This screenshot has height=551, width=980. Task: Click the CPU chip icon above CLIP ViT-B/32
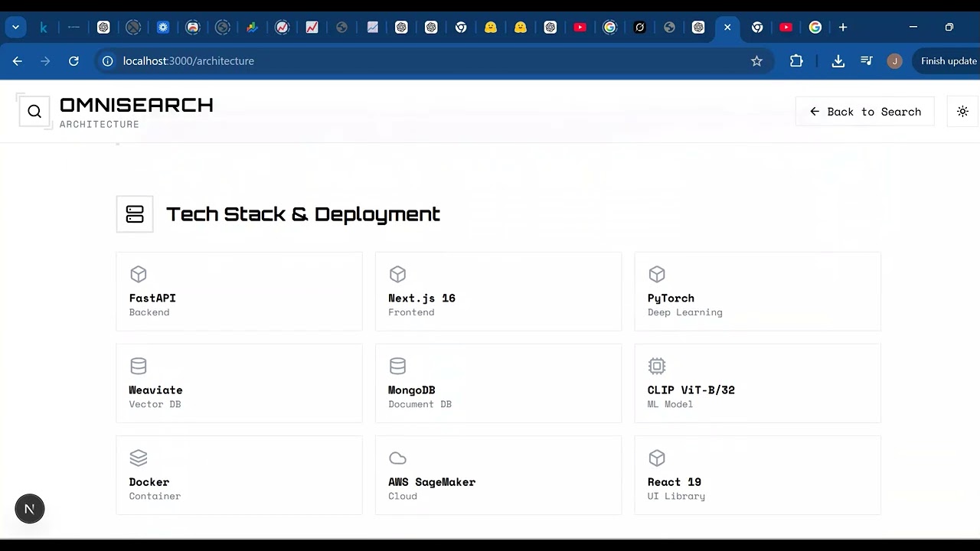click(657, 366)
